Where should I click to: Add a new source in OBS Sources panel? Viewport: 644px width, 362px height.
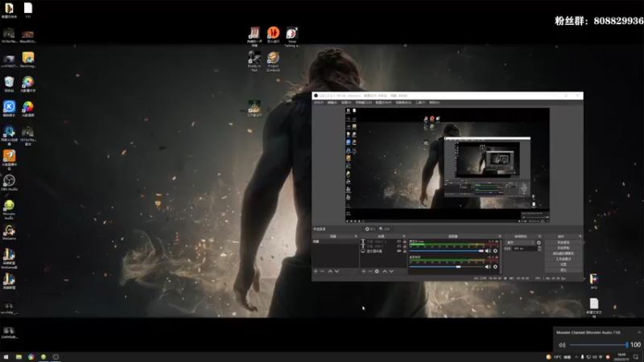364,271
